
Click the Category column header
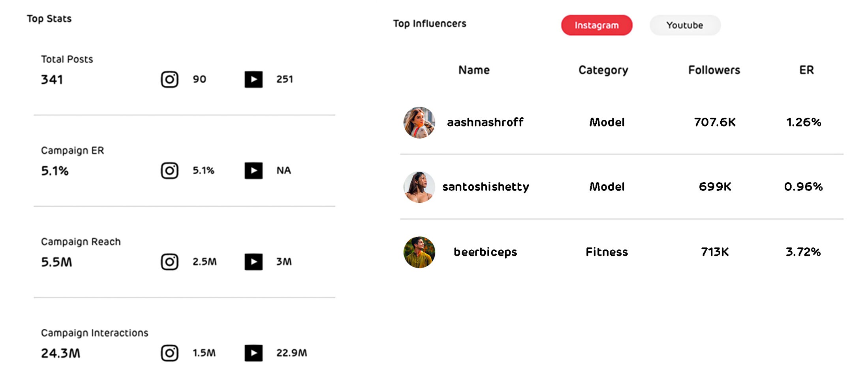coord(603,70)
